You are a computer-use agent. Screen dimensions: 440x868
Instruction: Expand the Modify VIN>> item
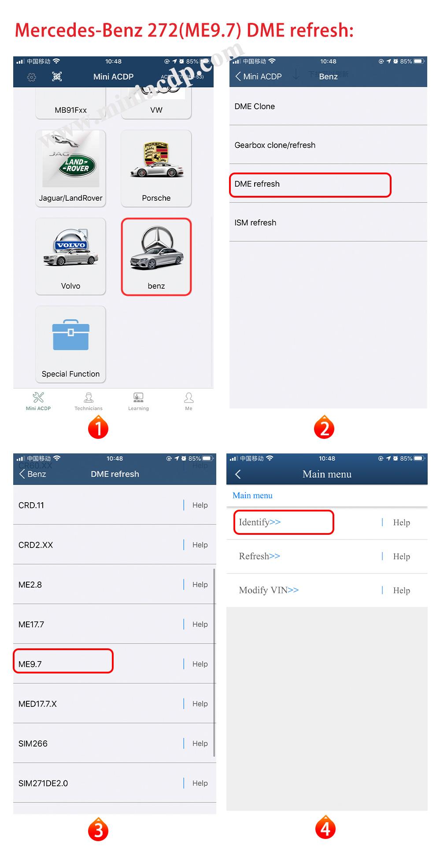click(269, 590)
